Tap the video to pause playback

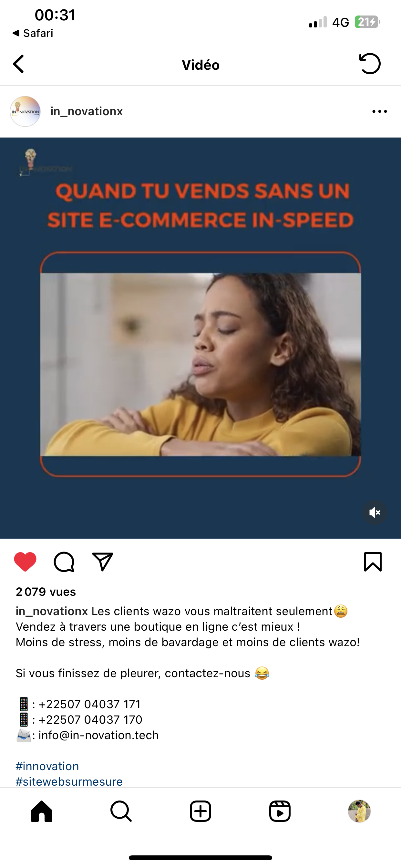[200, 338]
